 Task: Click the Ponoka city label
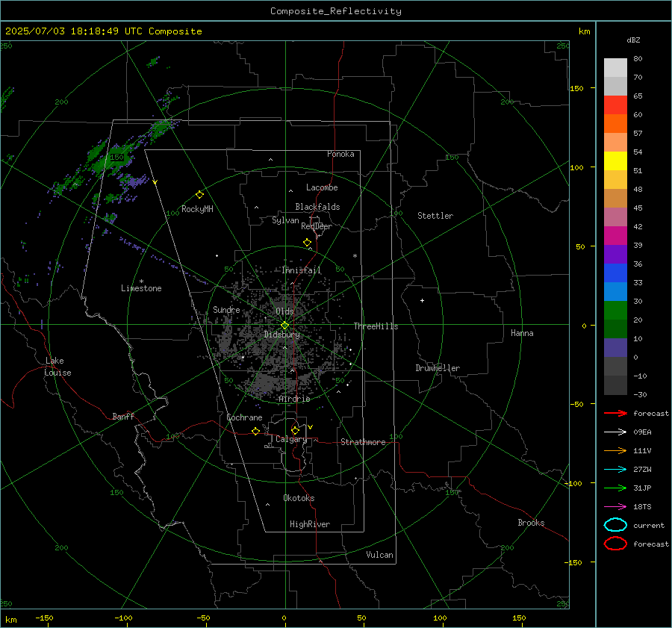(x=340, y=154)
